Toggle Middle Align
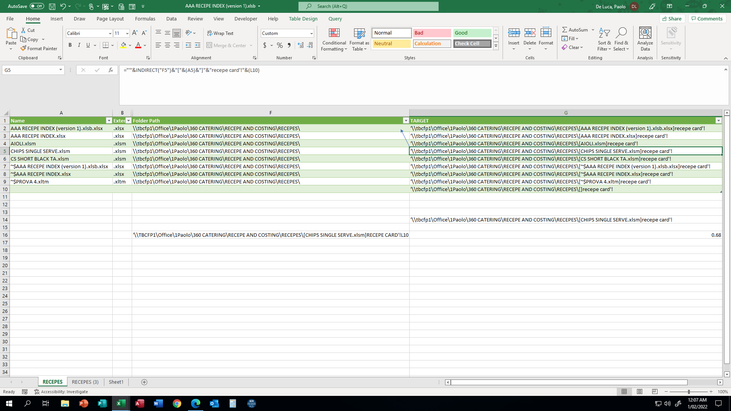This screenshot has height=411, width=731. pos(167,33)
